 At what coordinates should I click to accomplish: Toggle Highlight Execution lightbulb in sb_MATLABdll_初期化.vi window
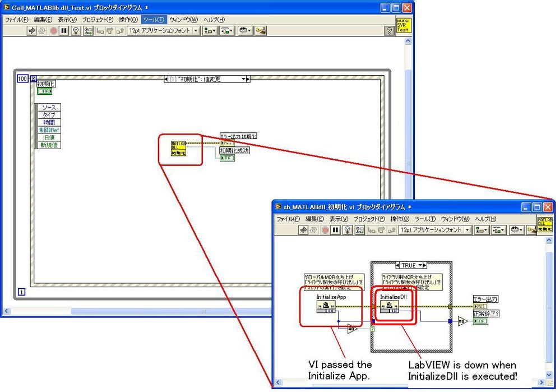[347, 230]
